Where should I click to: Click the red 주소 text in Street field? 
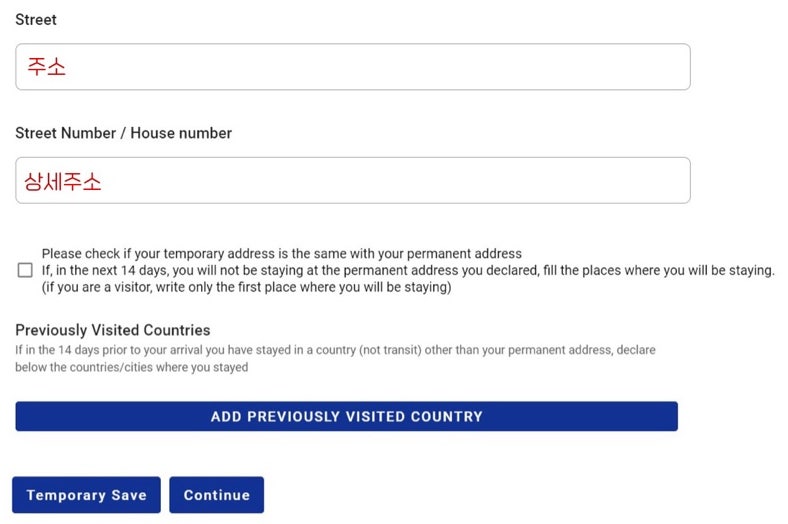pos(47,67)
